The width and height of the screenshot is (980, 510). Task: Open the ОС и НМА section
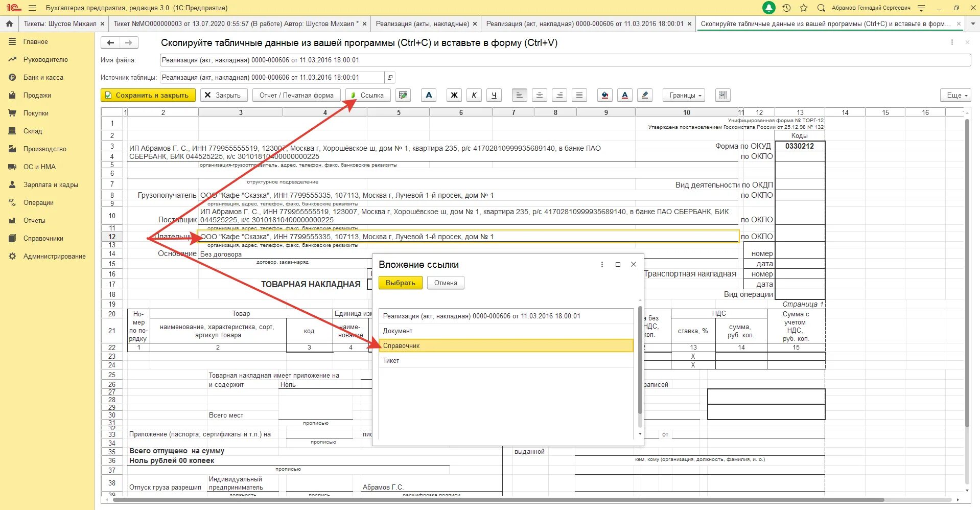click(39, 167)
